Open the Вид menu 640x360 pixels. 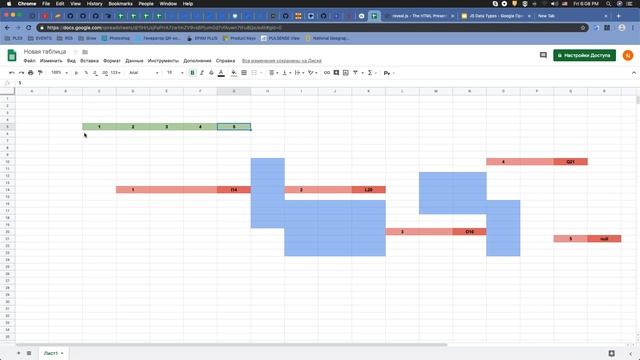[x=71, y=61]
